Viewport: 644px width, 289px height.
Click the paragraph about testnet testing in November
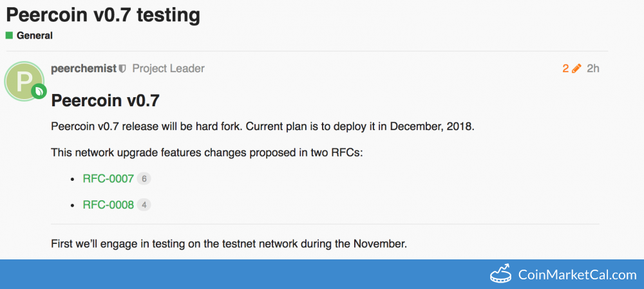[x=229, y=244]
